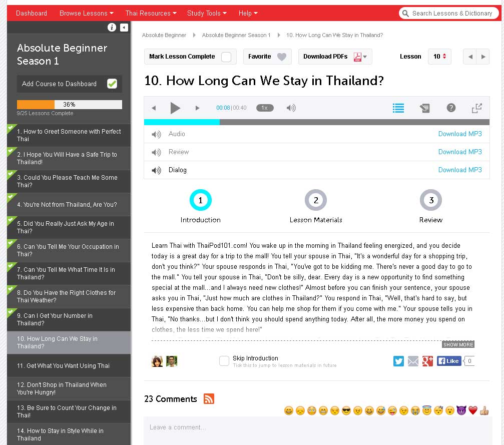This screenshot has width=504, height=445.
Task: Share the lesson on Google Plus
Action: (x=427, y=361)
